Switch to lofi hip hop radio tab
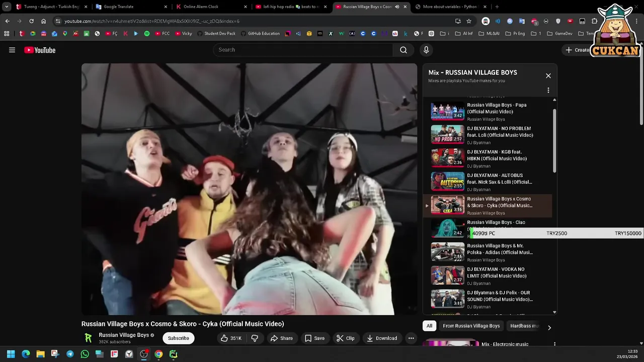 click(x=291, y=7)
